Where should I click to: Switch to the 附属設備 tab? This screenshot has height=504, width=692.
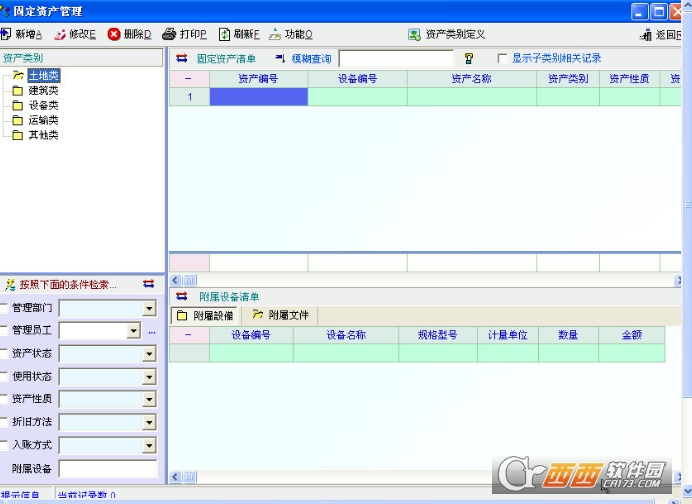pos(206,315)
